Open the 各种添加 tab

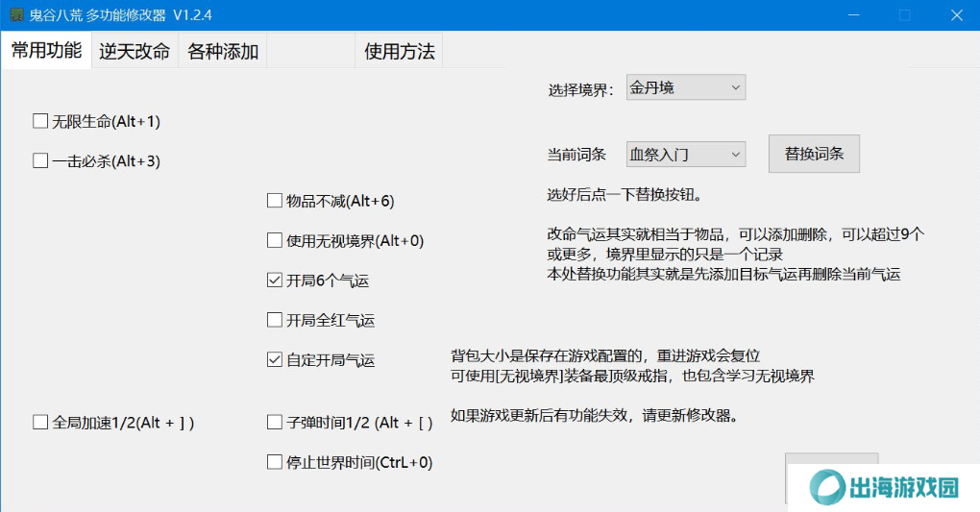[x=223, y=51]
